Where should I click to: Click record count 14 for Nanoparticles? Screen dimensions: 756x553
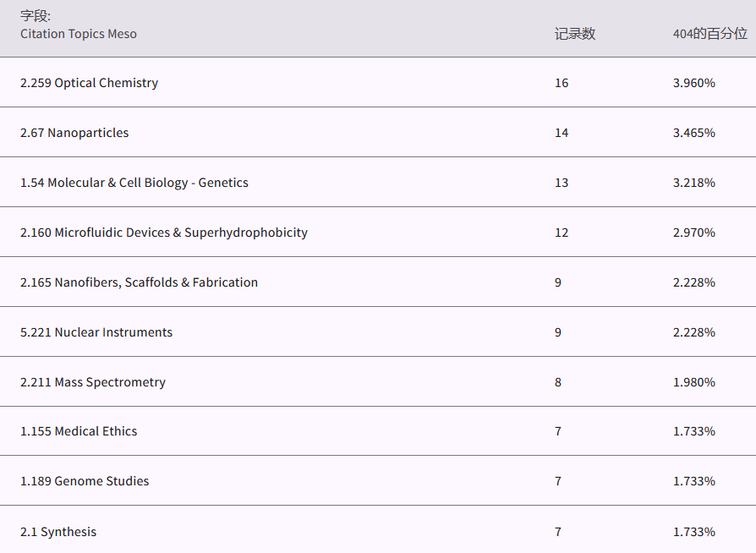(x=562, y=133)
